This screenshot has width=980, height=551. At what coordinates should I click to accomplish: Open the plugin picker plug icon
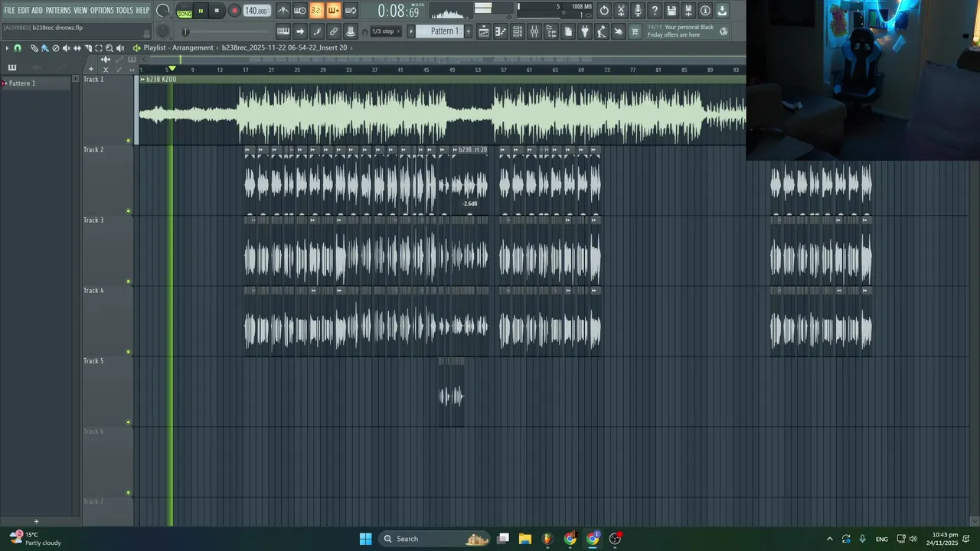coord(585,31)
